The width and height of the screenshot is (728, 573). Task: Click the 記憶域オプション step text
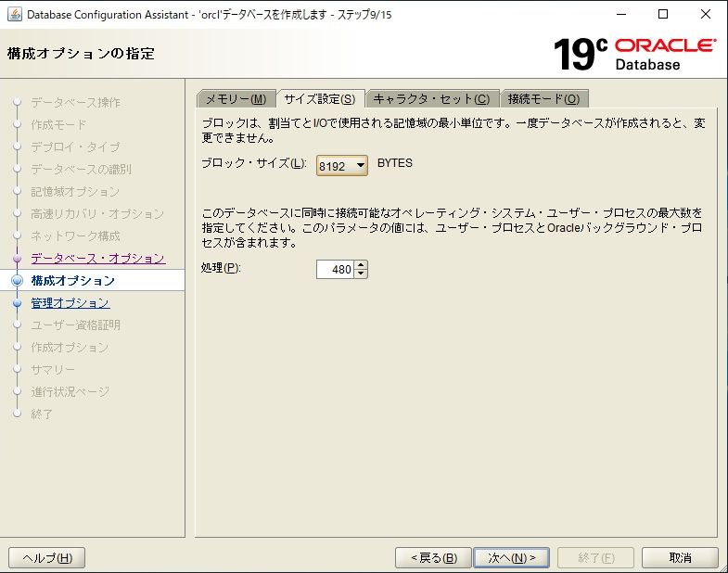[75, 191]
